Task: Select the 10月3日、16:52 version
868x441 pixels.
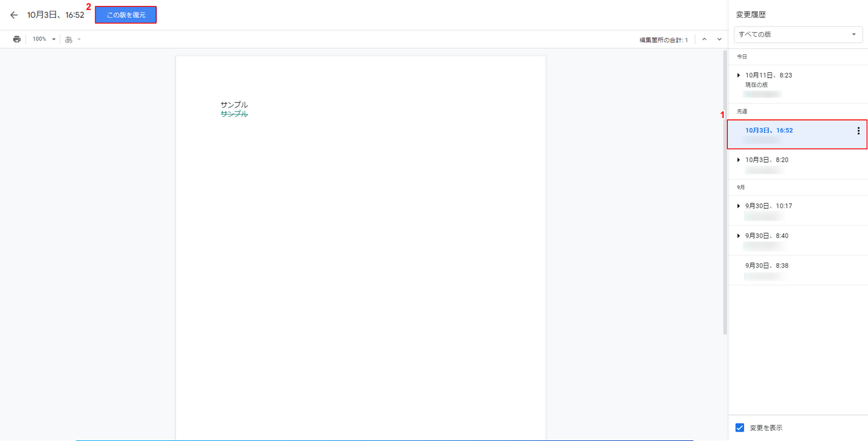Action: coord(798,134)
